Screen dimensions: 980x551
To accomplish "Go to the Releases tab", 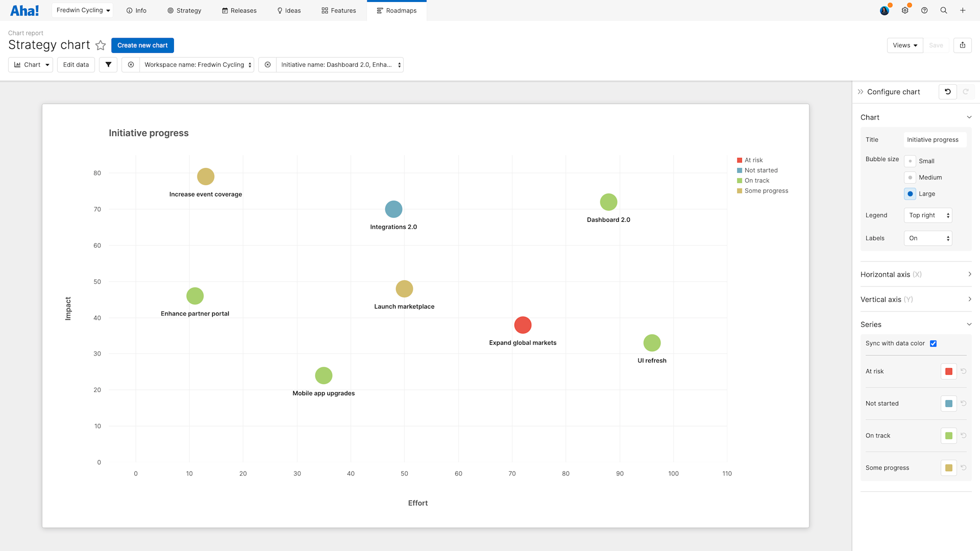I will (x=239, y=10).
